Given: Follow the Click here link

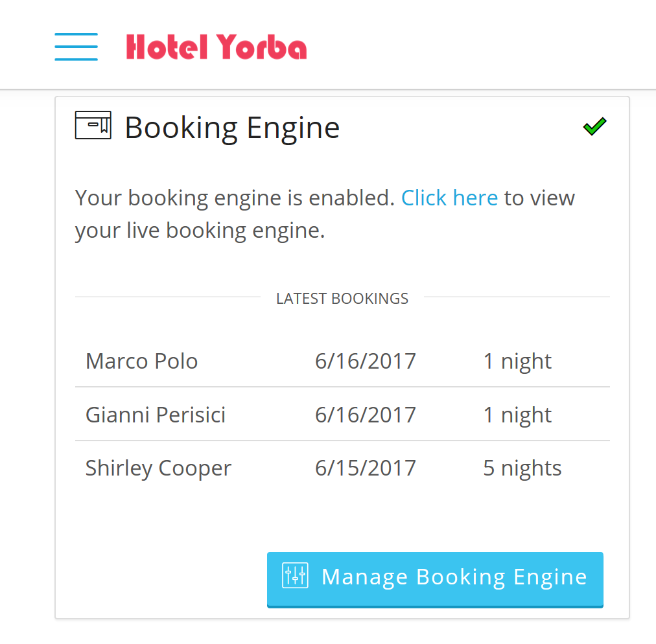Looking at the screenshot, I should [449, 198].
